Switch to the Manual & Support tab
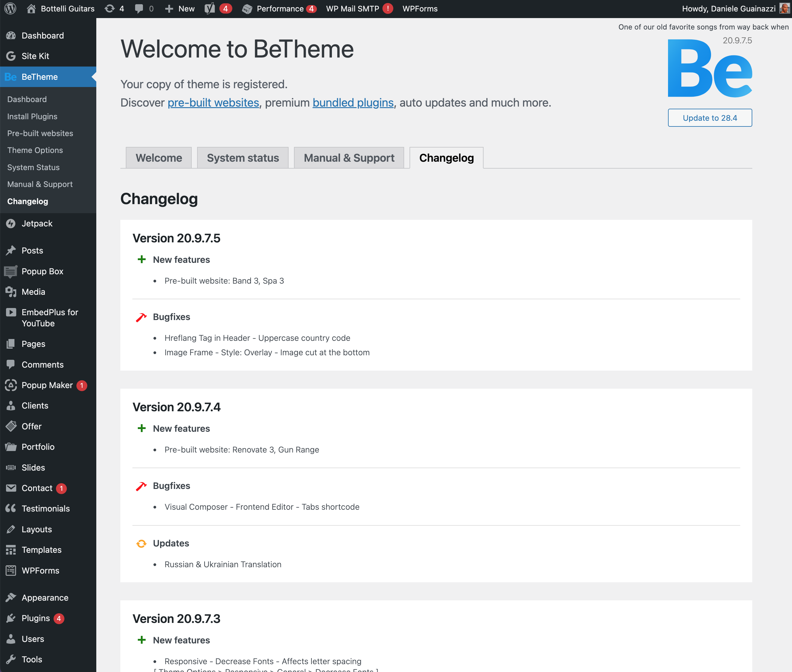 pos(349,158)
